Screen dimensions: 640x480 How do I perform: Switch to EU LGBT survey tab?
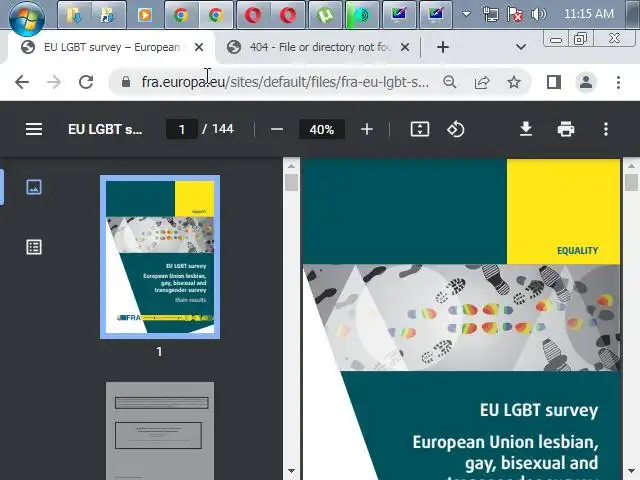point(111,47)
